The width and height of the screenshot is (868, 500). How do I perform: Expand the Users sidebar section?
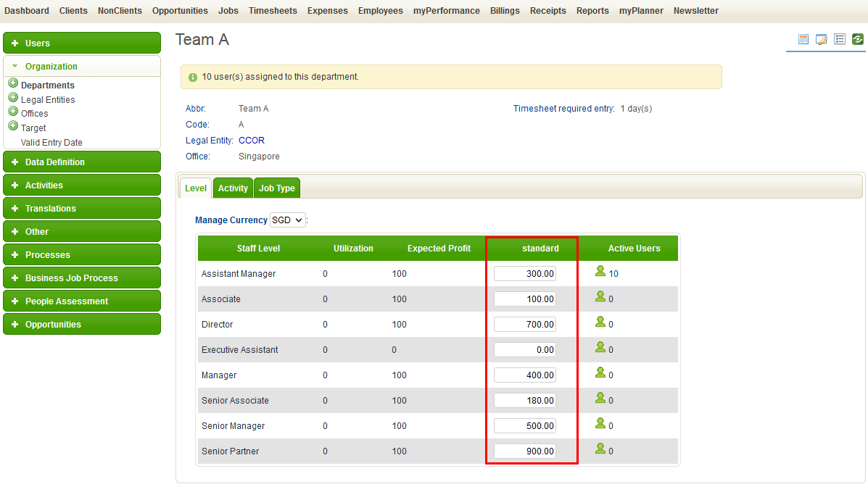[82, 43]
